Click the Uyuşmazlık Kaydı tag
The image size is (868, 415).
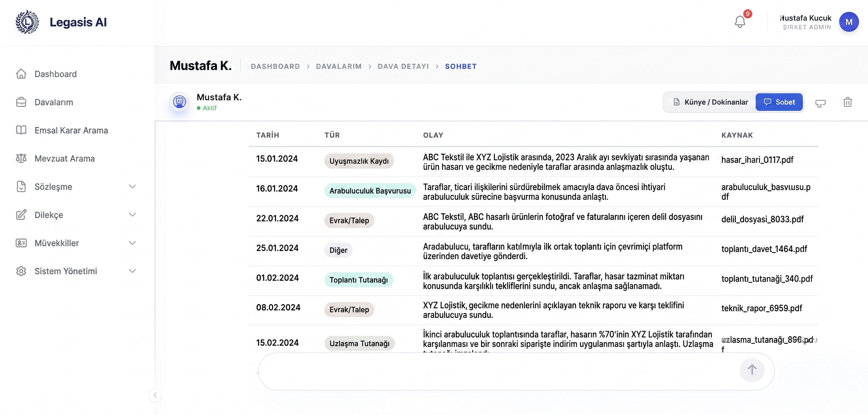pos(359,161)
